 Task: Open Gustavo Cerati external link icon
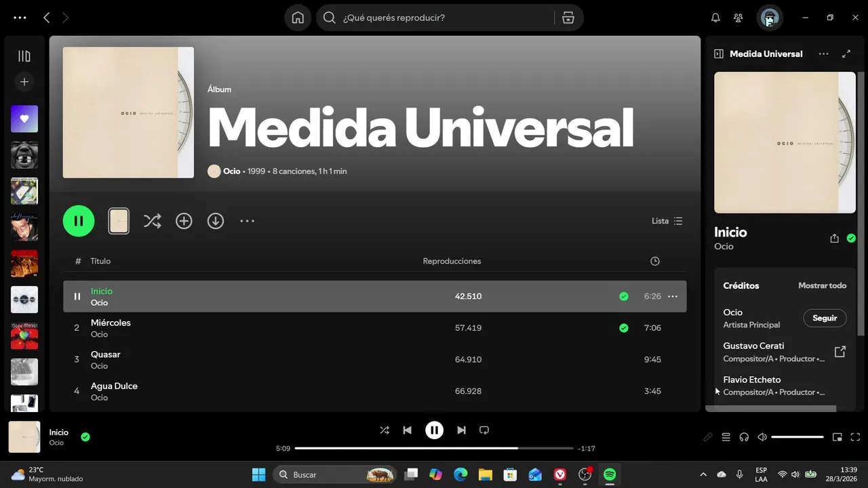(x=840, y=352)
